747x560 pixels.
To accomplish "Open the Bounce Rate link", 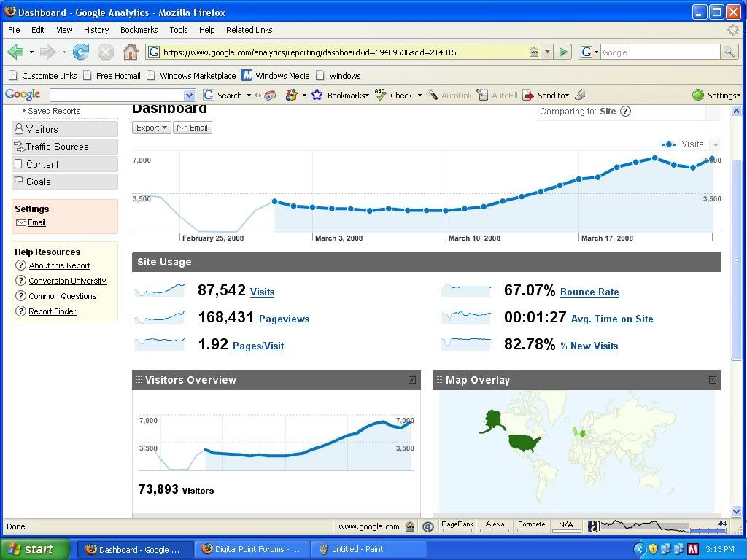I will point(589,292).
